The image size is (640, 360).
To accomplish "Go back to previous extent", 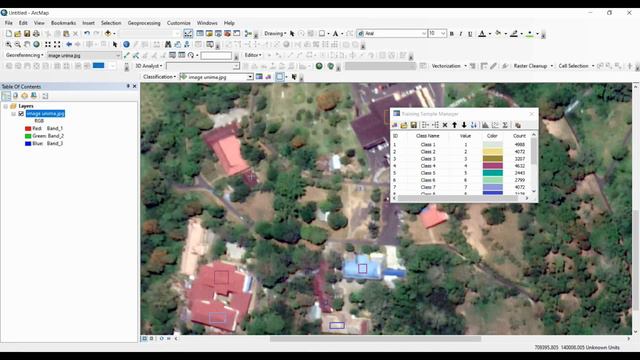I will [69, 44].
